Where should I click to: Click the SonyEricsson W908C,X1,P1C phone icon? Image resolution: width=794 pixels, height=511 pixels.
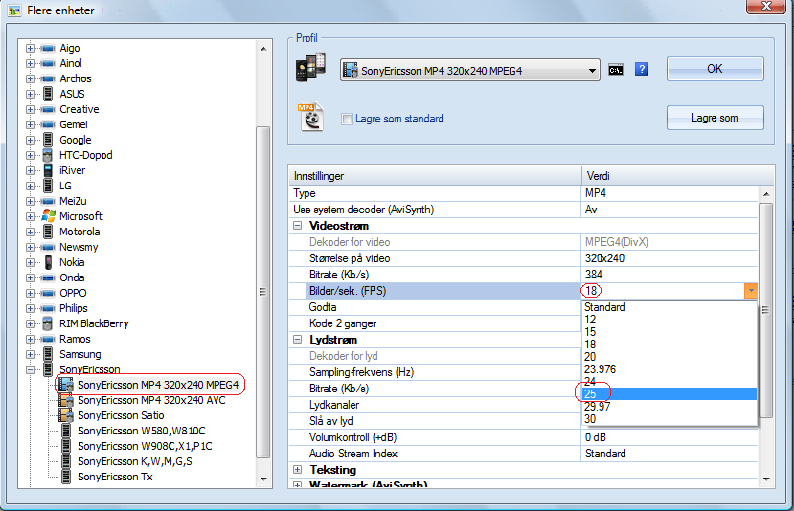tap(66, 446)
